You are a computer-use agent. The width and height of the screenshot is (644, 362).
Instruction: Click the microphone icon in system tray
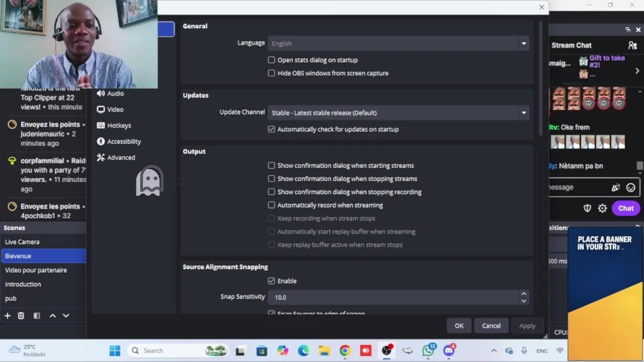(524, 350)
